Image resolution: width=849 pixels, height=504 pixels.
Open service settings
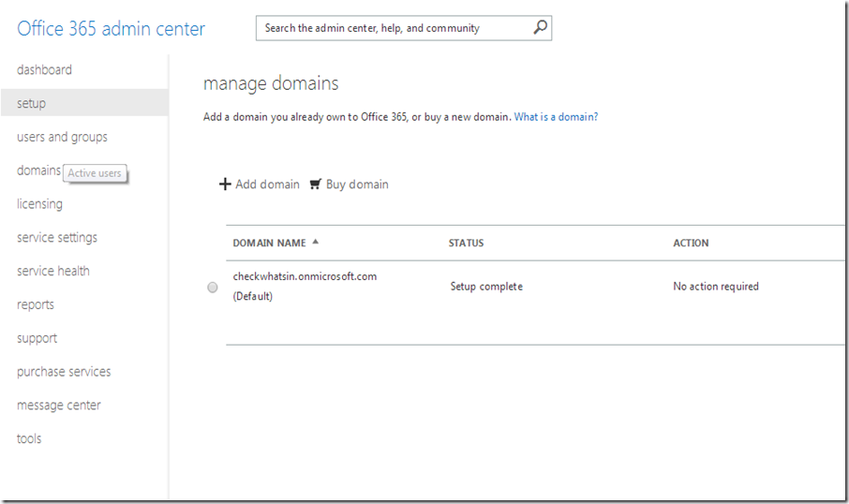click(x=57, y=238)
